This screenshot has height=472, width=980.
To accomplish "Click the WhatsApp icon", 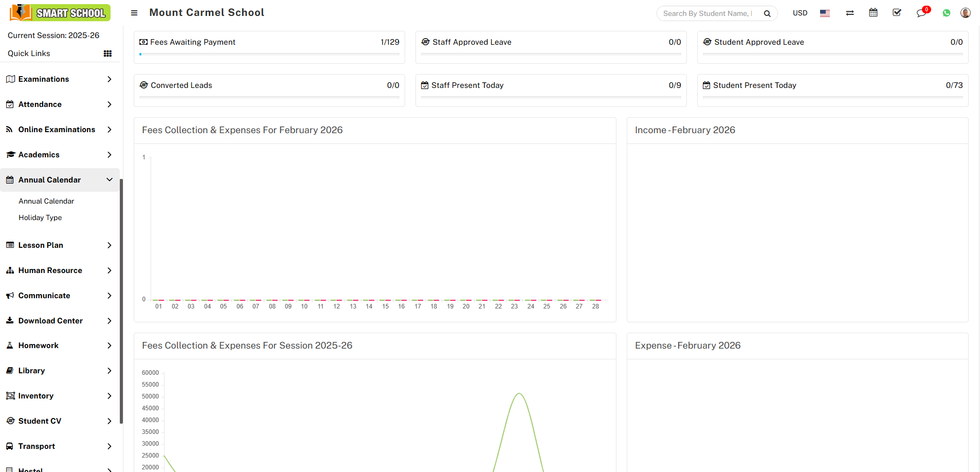I will (946, 13).
